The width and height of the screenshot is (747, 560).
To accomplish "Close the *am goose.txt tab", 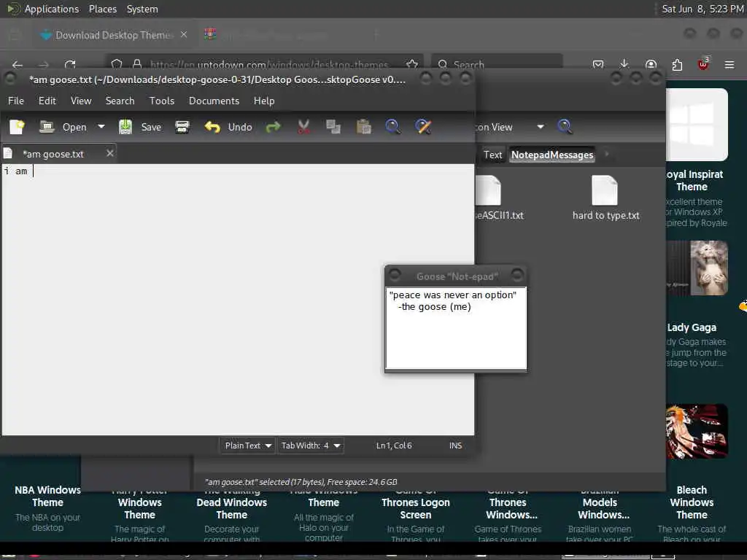I will point(109,153).
